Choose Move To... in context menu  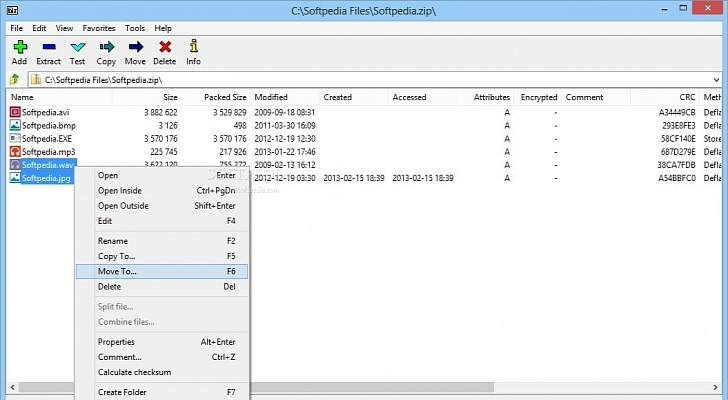117,271
